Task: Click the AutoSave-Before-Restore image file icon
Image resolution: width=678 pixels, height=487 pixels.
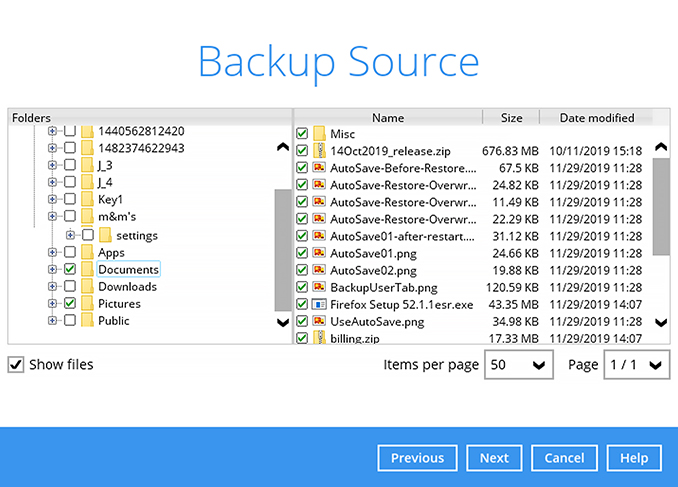Action: [319, 167]
